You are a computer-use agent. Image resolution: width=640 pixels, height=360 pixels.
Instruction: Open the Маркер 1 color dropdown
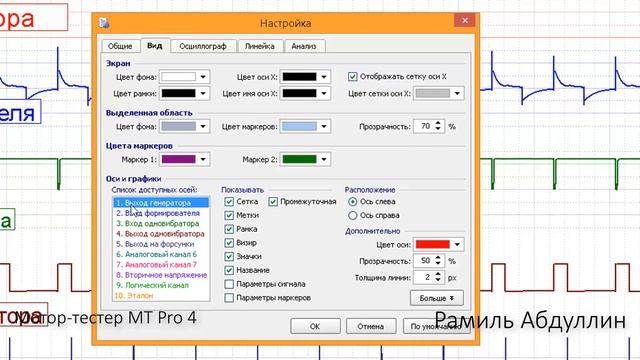203,160
